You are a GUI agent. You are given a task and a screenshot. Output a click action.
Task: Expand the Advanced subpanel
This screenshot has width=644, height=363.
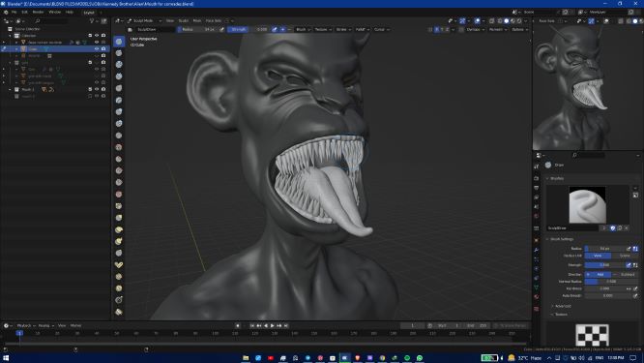point(562,306)
